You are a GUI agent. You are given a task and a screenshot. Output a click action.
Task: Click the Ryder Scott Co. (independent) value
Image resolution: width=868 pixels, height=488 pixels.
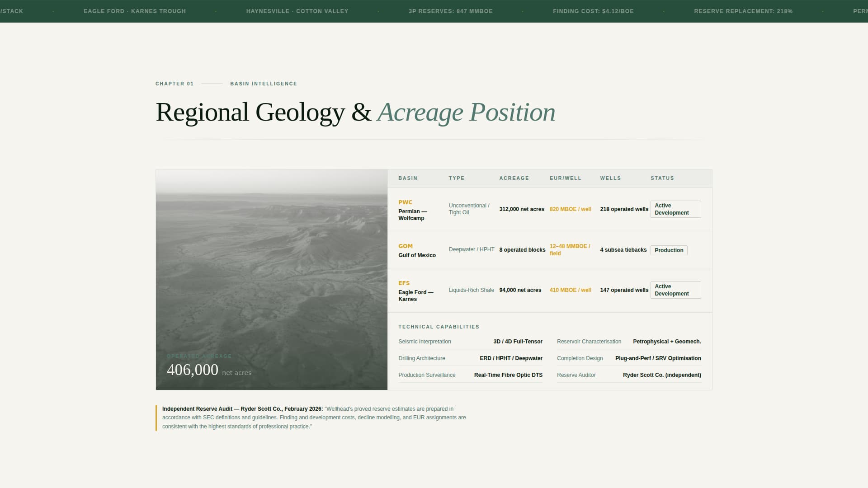click(662, 375)
